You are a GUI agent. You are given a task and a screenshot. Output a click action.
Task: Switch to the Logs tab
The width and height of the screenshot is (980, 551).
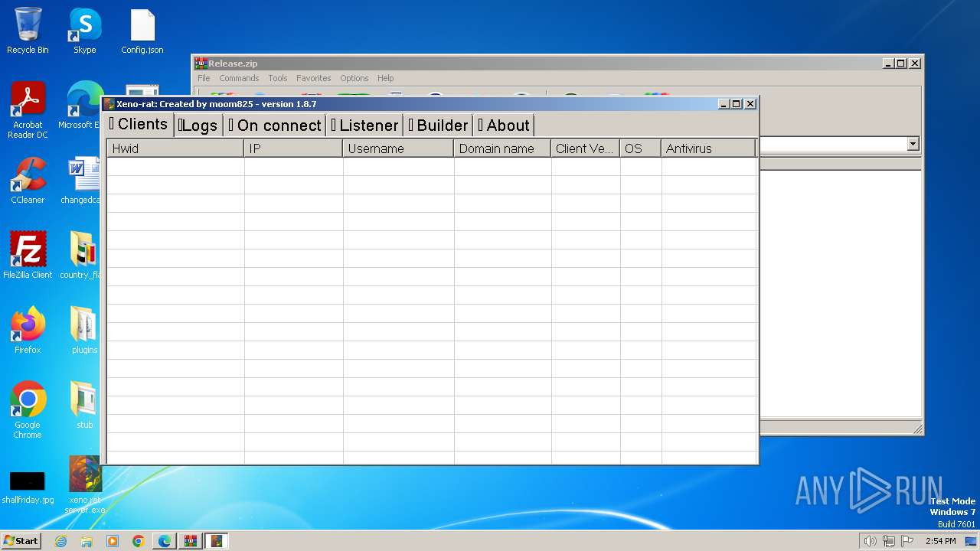pyautogui.click(x=198, y=126)
